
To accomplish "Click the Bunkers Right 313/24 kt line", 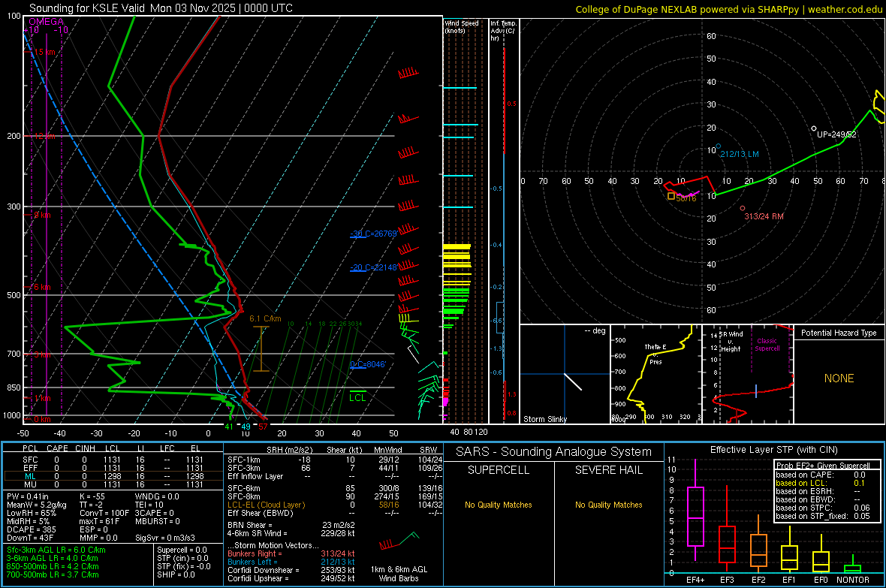I will pyautogui.click(x=291, y=554).
